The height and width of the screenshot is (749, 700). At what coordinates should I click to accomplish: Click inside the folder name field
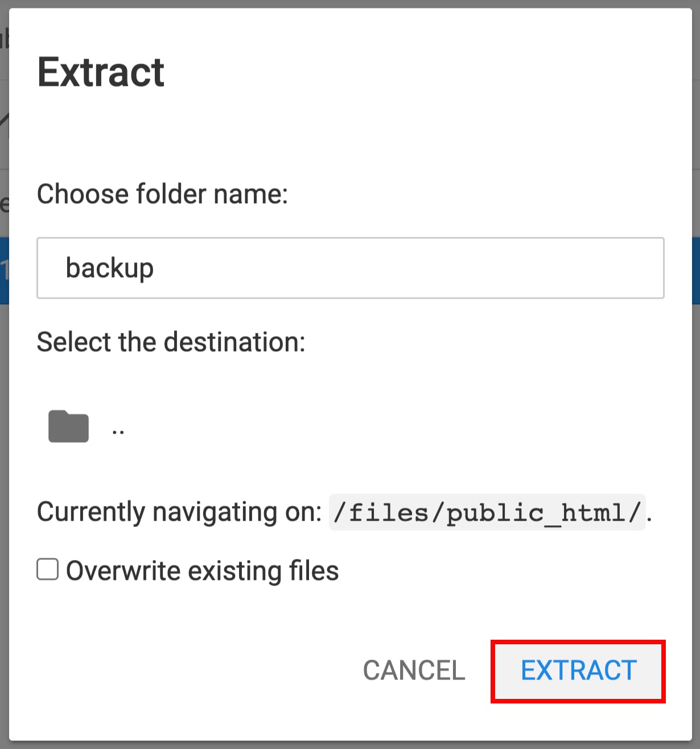[350, 268]
